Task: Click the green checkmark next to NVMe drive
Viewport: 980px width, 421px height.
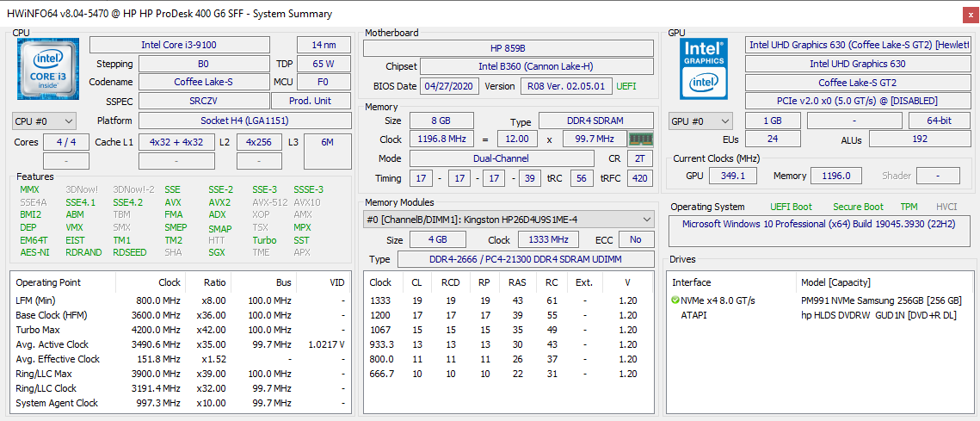Action: tap(675, 300)
